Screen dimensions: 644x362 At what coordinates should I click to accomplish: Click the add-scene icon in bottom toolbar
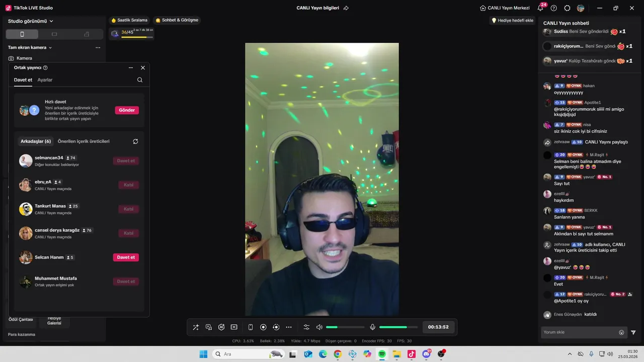point(234,327)
